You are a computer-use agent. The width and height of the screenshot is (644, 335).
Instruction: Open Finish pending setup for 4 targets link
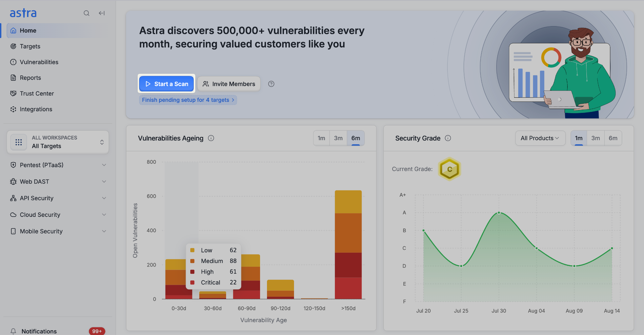[x=188, y=100]
